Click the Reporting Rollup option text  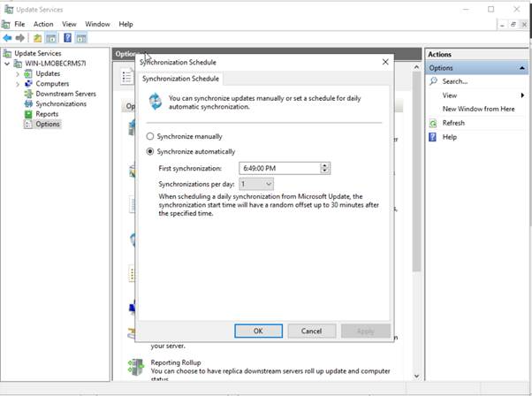click(x=176, y=362)
